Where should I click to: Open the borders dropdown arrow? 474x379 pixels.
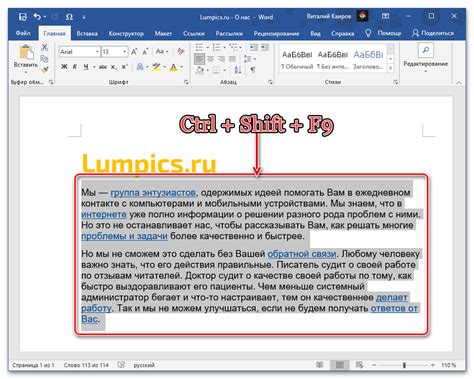[x=224, y=70]
